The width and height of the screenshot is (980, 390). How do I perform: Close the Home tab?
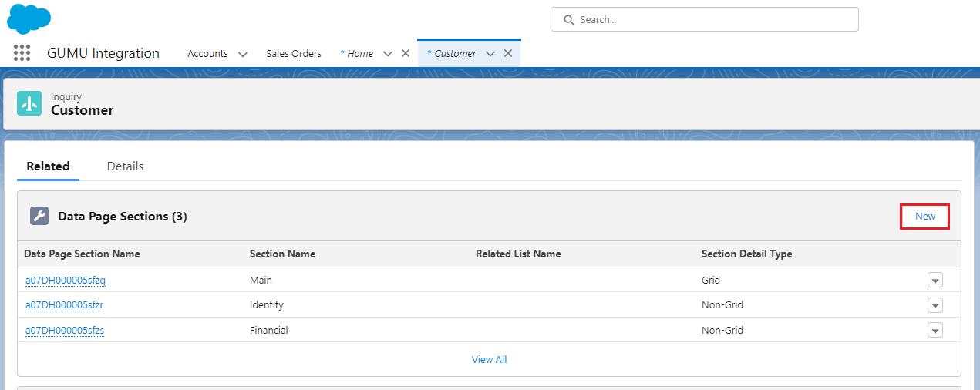(406, 53)
